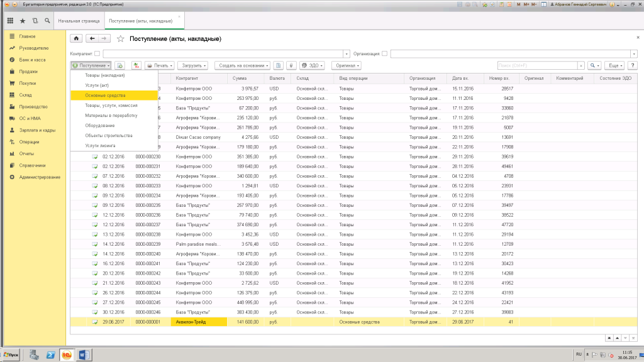The width and height of the screenshot is (644, 362).
Task: Open Зарплата и кадры section
Action: click(37, 130)
